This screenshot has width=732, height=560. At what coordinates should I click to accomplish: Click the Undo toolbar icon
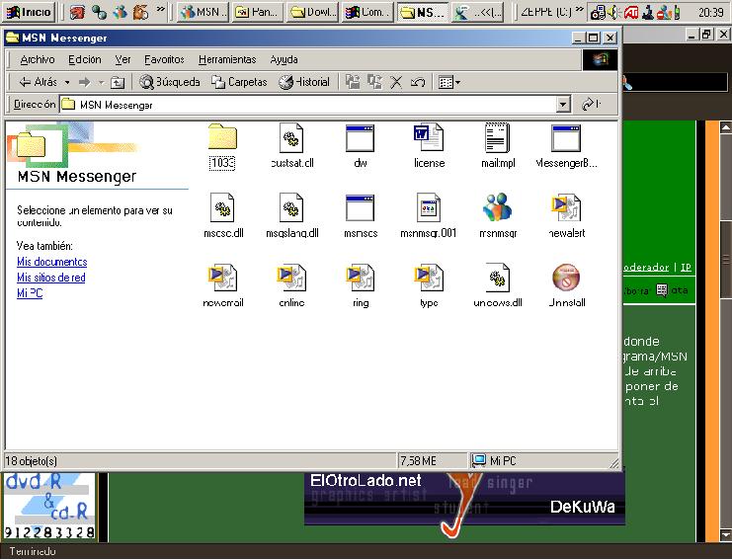click(x=418, y=83)
